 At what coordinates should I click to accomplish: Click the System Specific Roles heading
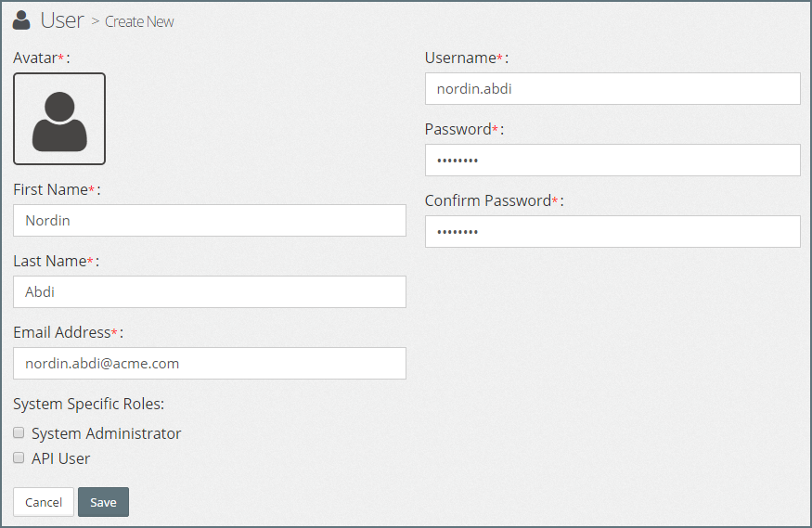pos(88,404)
